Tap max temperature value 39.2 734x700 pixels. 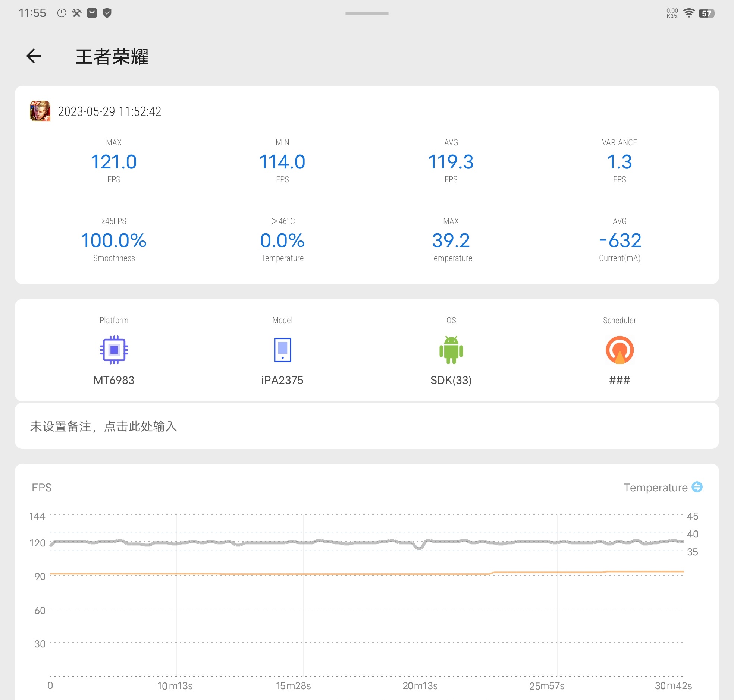[451, 240]
